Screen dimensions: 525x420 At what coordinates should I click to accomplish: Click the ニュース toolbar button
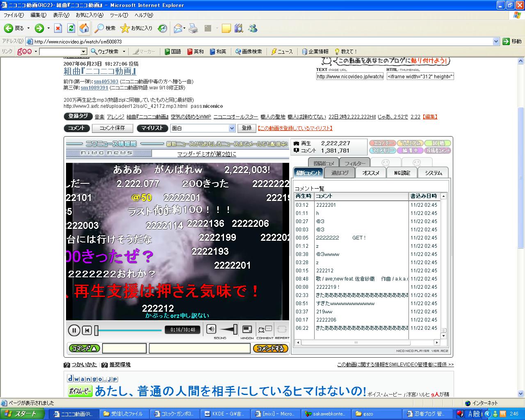pos(282,52)
